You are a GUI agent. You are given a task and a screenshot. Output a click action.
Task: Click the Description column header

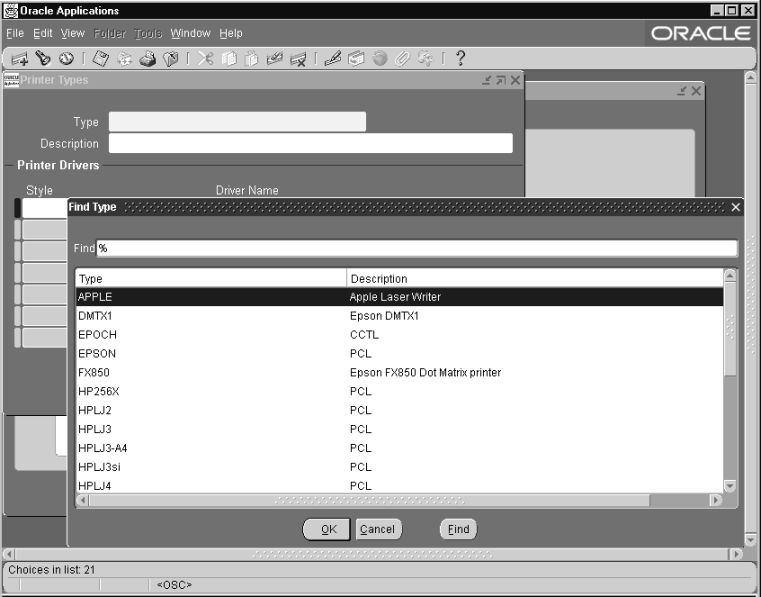[x=535, y=279]
